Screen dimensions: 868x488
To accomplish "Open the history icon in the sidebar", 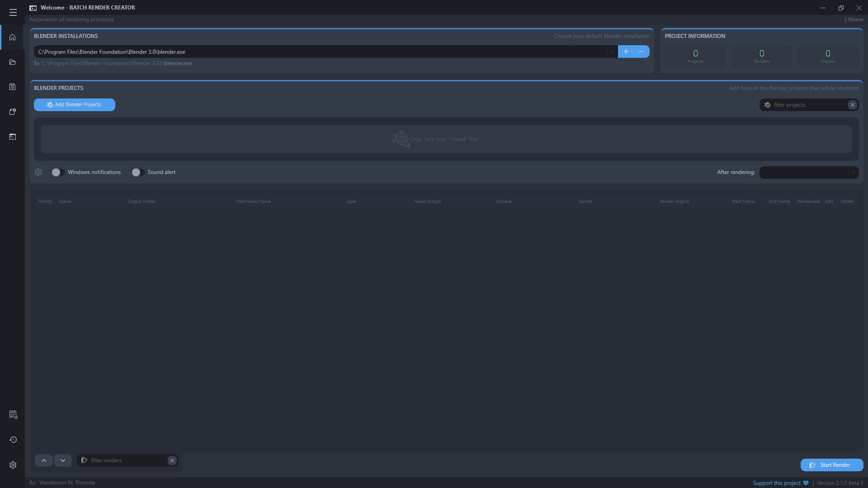I will [13, 440].
